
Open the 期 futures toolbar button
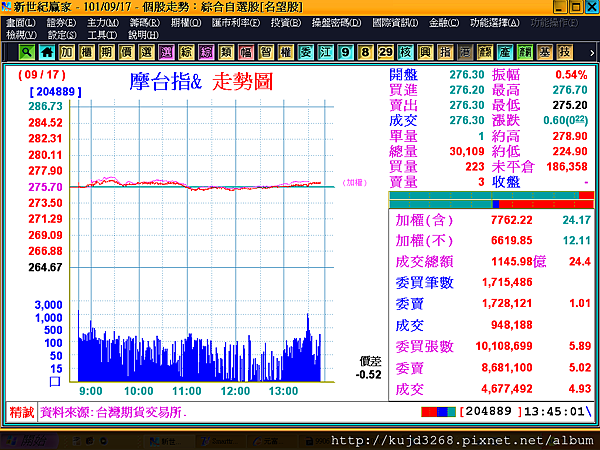(107, 52)
